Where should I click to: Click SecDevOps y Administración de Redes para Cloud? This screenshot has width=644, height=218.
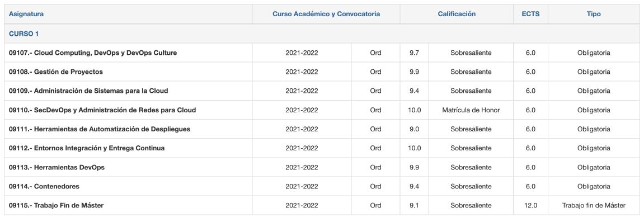coord(102,110)
